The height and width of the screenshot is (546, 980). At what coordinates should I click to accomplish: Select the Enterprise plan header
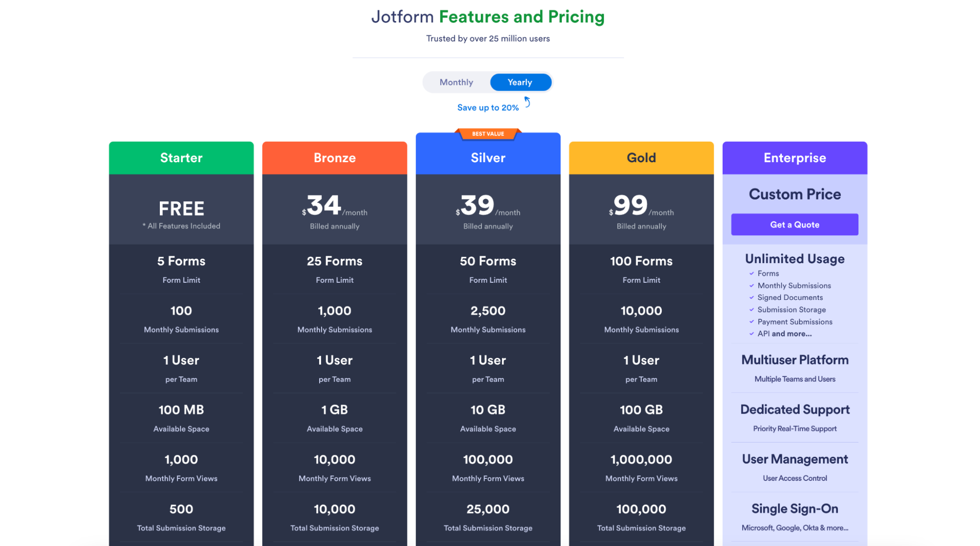[795, 158]
